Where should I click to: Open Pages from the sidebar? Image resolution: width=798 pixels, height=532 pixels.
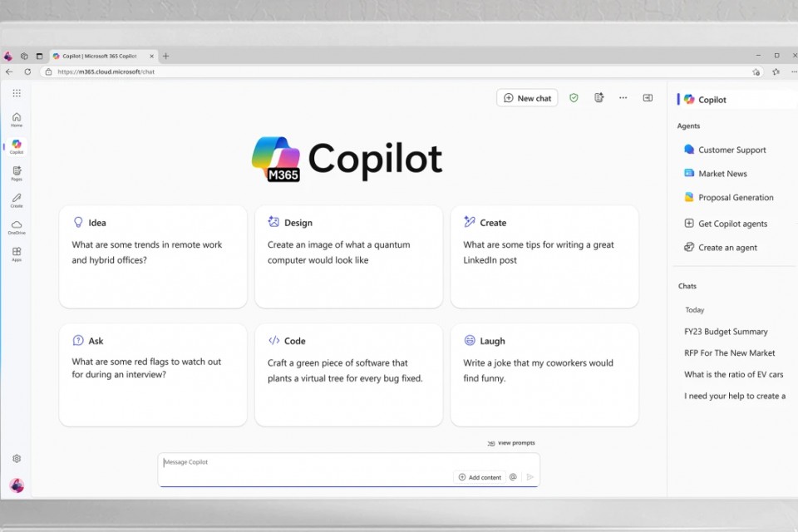coord(17,173)
